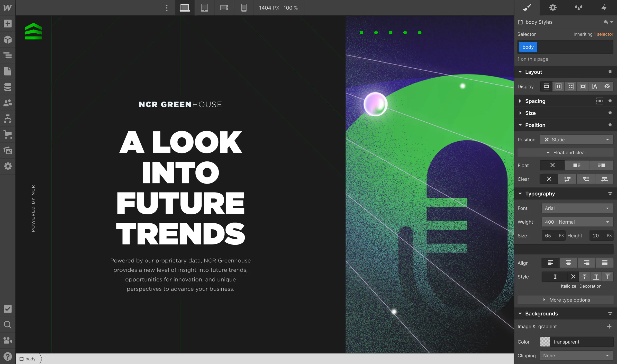The image size is (617, 364).
Task: Open the Ecommerce cart icon
Action: pyautogui.click(x=8, y=134)
